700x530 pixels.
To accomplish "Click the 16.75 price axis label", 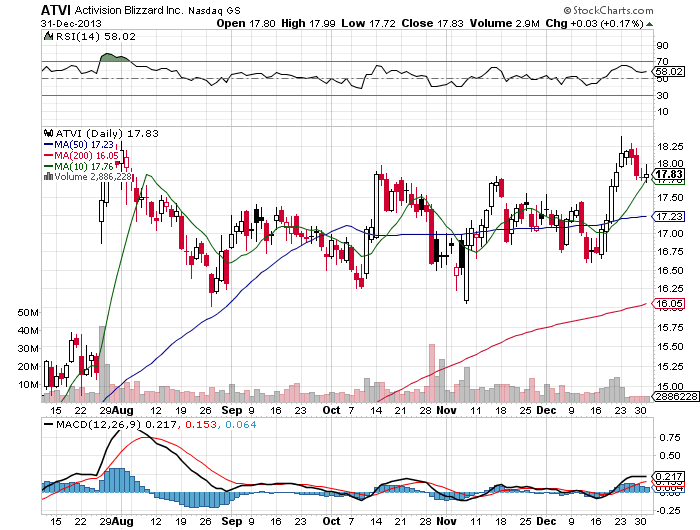I will point(670,251).
